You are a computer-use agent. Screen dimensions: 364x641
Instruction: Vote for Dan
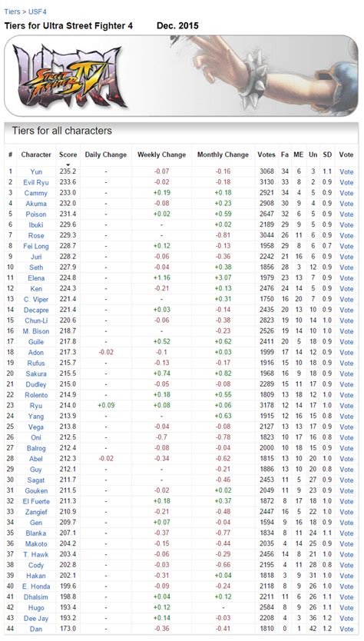pos(346,629)
